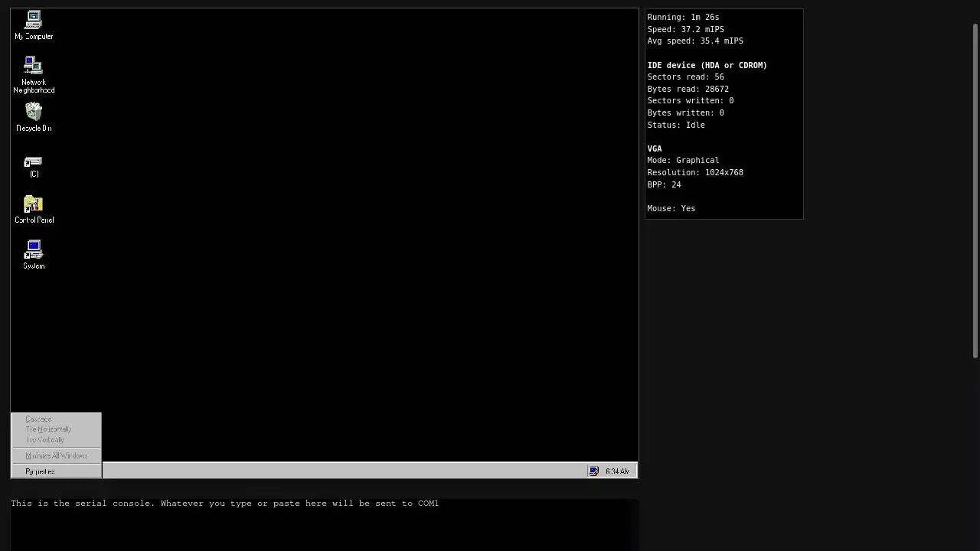Select the Network Neighborhood desktop icon

pyautogui.click(x=34, y=75)
